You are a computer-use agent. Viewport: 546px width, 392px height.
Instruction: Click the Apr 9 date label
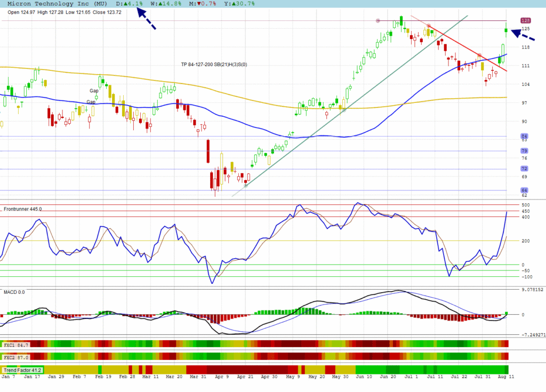tap(222, 377)
